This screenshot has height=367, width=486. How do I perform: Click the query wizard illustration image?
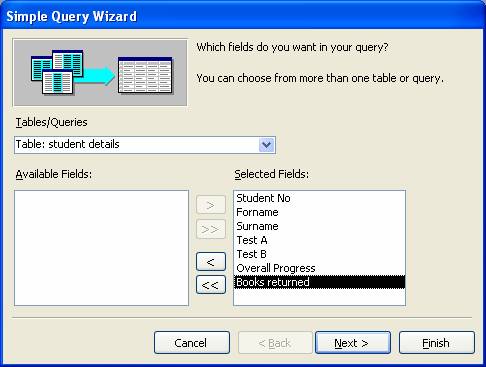[x=100, y=72]
